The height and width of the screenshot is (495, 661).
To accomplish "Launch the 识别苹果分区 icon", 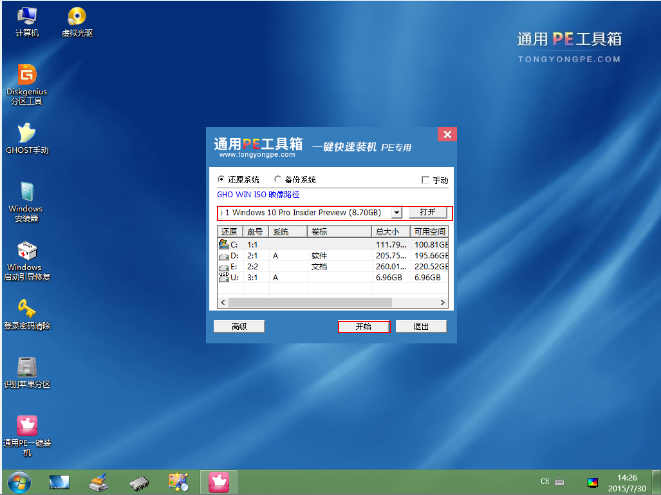I will (x=27, y=373).
